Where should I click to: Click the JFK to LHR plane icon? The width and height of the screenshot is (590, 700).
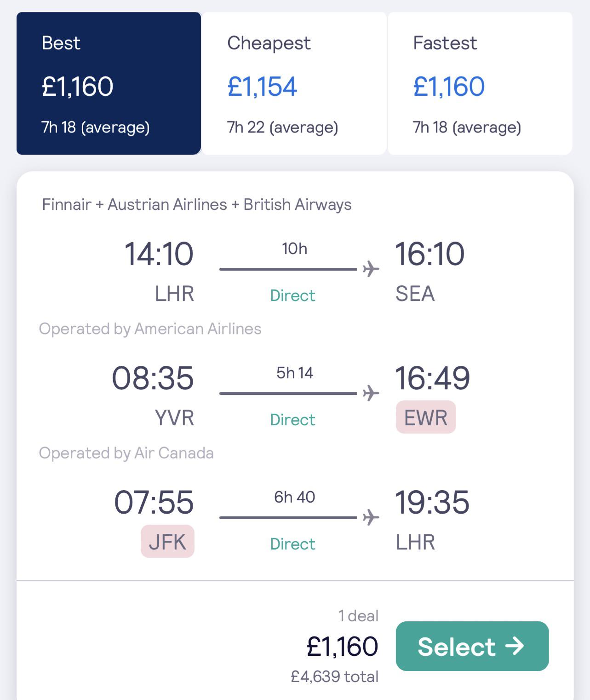371,517
